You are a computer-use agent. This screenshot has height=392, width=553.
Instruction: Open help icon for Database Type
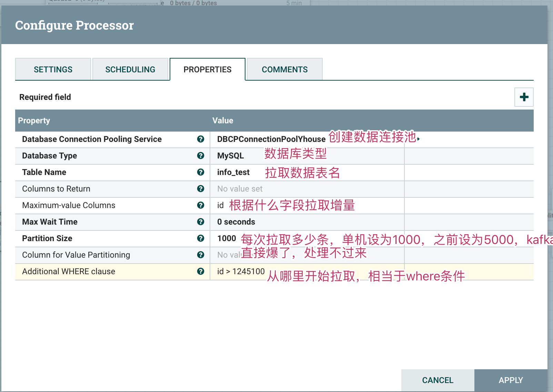point(201,155)
